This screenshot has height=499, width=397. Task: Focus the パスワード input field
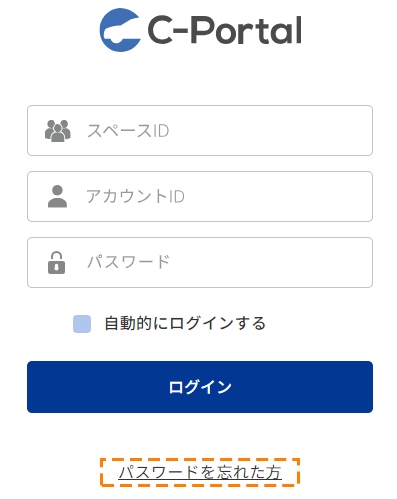click(x=200, y=262)
